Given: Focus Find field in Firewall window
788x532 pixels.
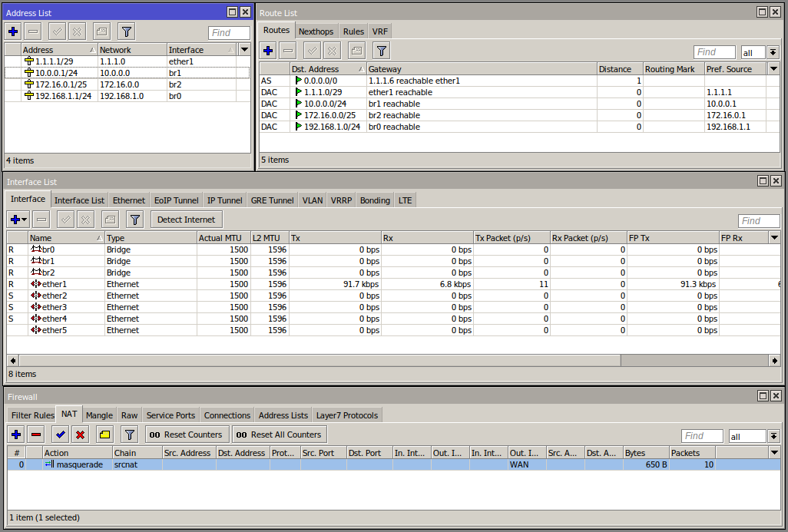Looking at the screenshot, I should [x=702, y=436].
